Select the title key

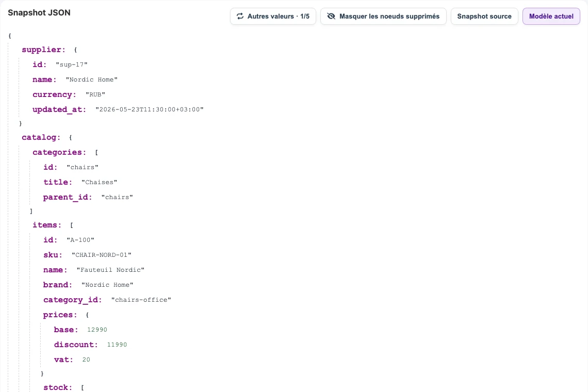(x=58, y=182)
